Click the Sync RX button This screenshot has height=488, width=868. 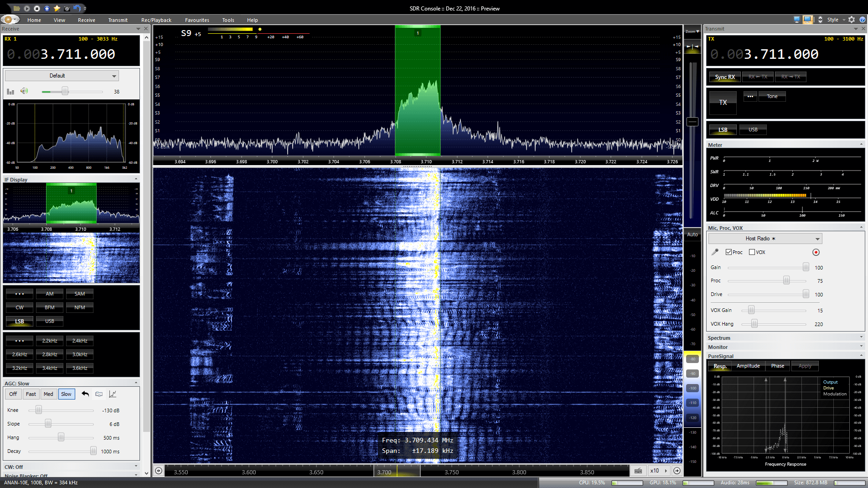click(724, 76)
